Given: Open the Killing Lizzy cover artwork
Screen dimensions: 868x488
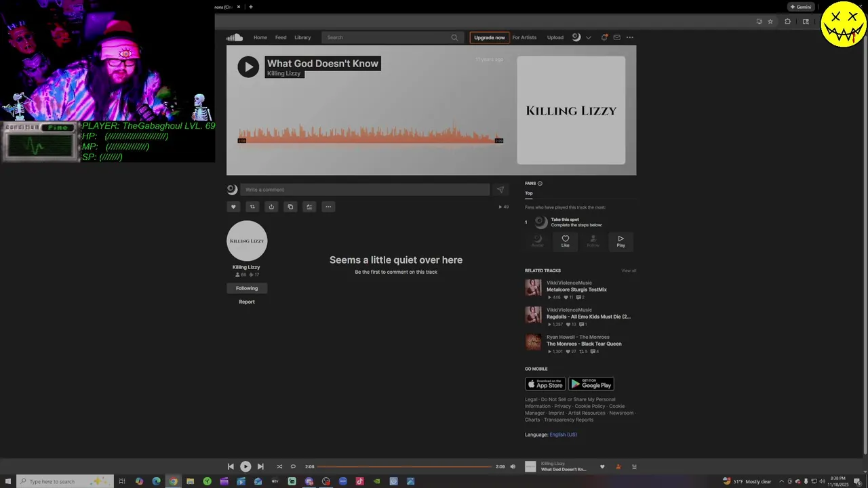Looking at the screenshot, I should point(571,110).
